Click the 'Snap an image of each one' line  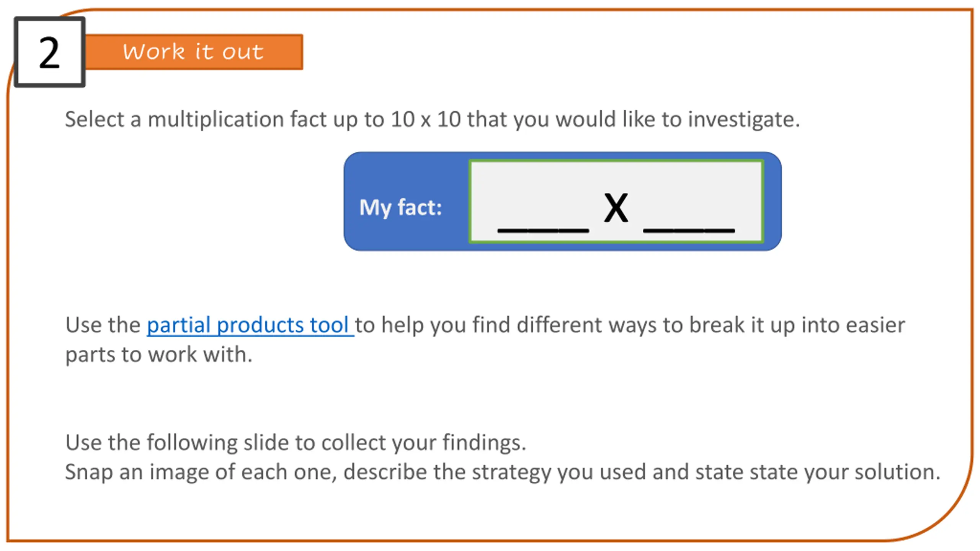click(x=503, y=472)
